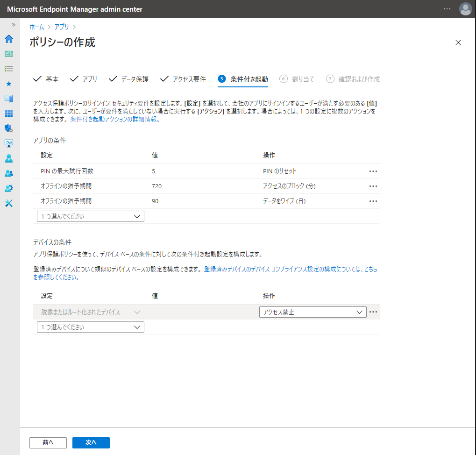
Task: Go to アプリ step tab
Action: pyautogui.click(x=84, y=79)
